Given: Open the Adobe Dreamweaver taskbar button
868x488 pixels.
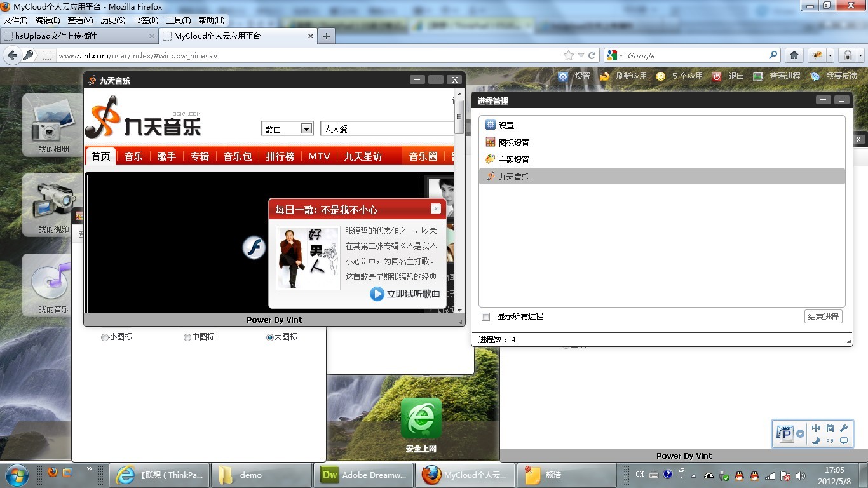Looking at the screenshot, I should pos(363,475).
